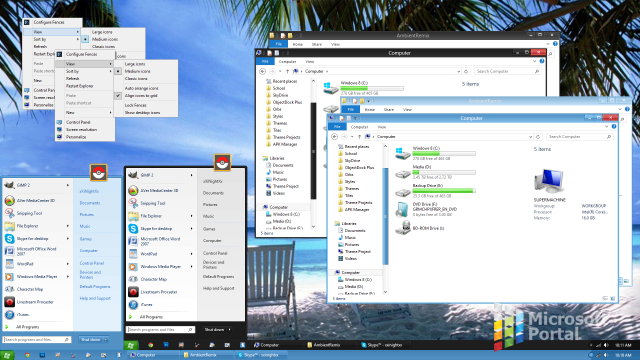Refresh the address bar in blue-titled Computer window
640x360 pixels.
click(538, 137)
